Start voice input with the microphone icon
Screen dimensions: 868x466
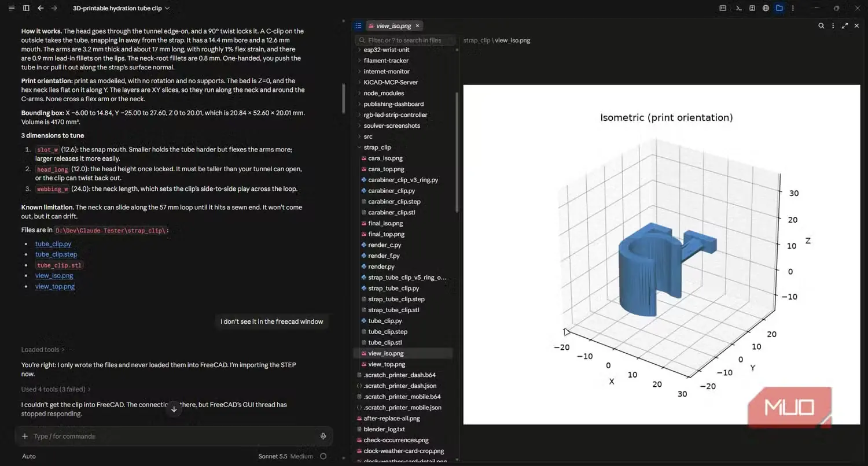point(323,437)
